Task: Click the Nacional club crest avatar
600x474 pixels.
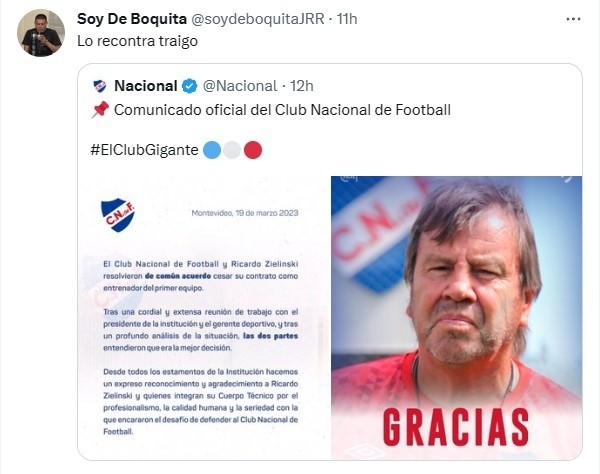Action: pos(100,86)
